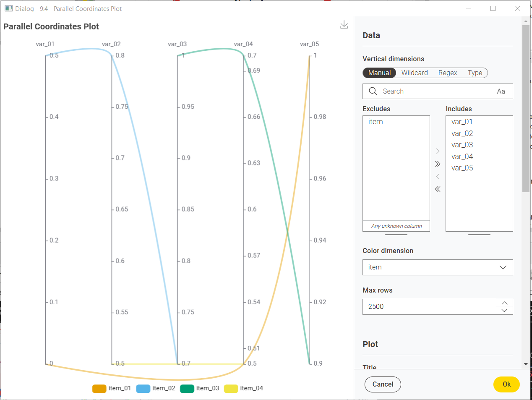Click the include all double-arrow icon
Image resolution: width=532 pixels, height=400 pixels.
tap(438, 164)
